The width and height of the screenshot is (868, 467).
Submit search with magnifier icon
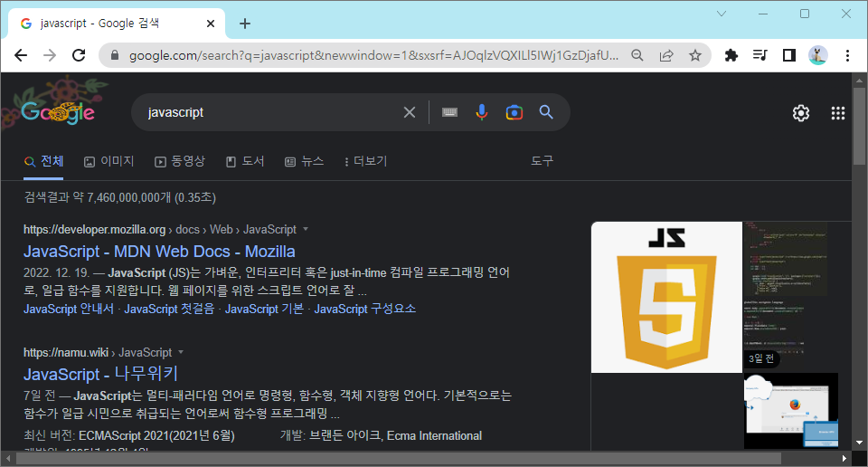[x=546, y=112]
